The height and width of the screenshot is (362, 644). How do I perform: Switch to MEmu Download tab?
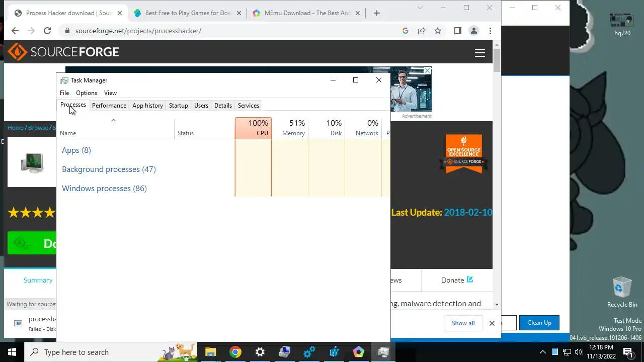click(307, 13)
